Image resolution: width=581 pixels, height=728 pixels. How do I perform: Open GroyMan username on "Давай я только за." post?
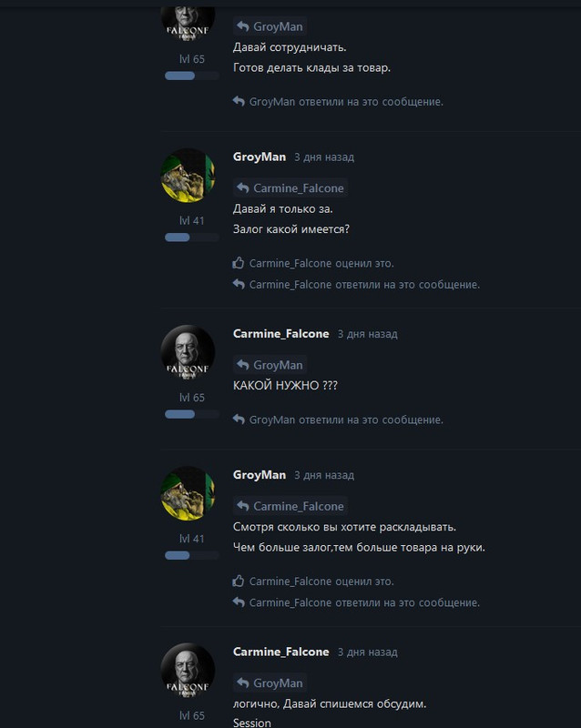(260, 157)
